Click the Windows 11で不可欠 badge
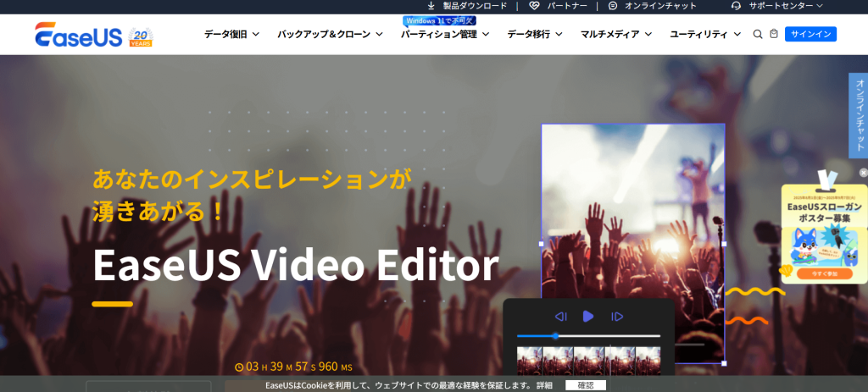Image resolution: width=868 pixels, height=392 pixels. click(x=440, y=20)
